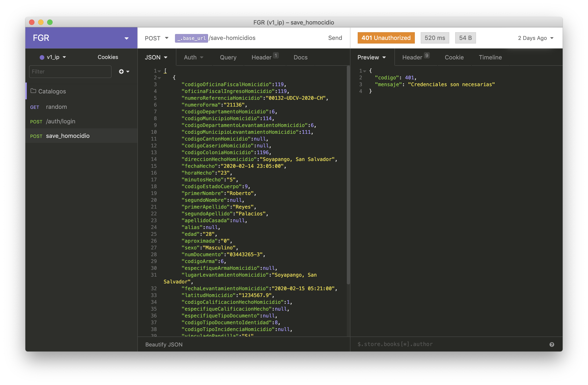Click the request filter input field

coord(70,71)
